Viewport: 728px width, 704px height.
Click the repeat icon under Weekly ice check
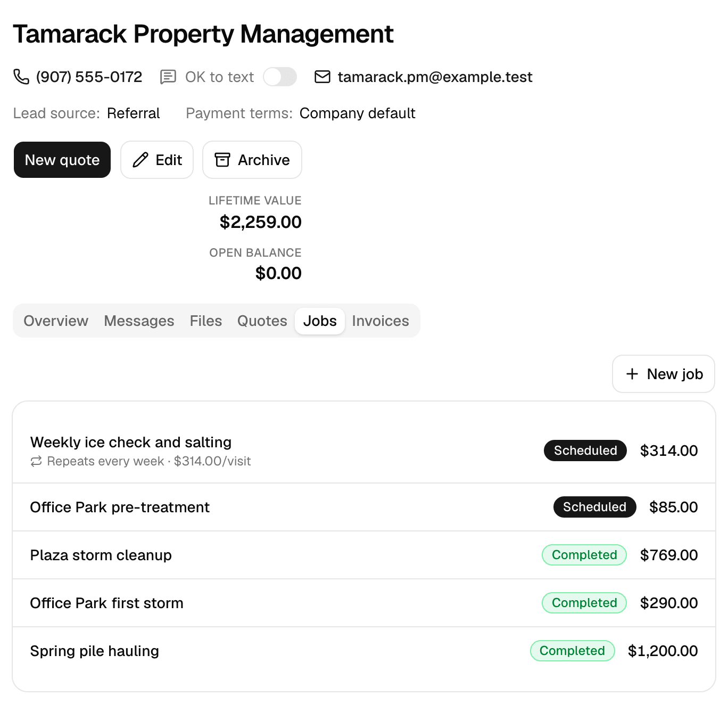(36, 462)
